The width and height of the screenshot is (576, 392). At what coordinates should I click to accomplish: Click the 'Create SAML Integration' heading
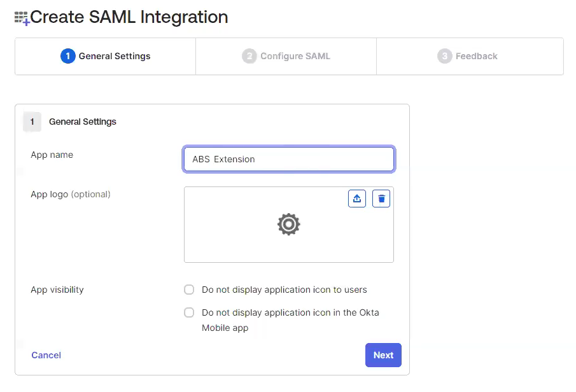coord(129,17)
